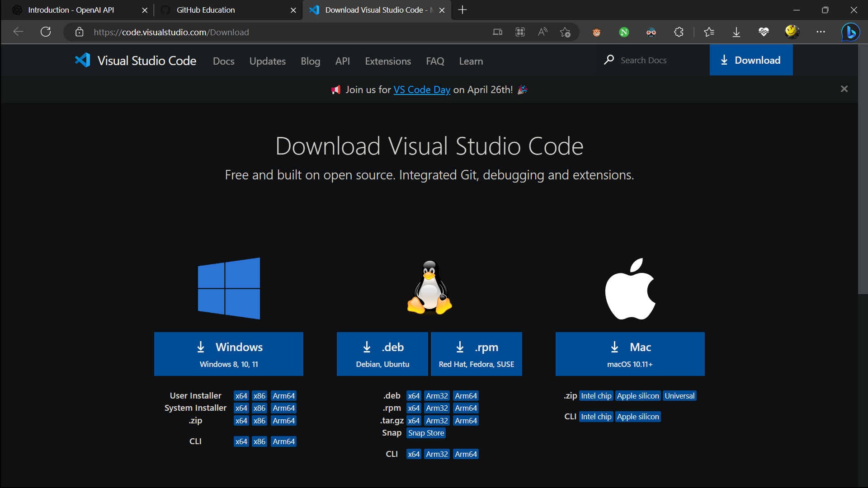The width and height of the screenshot is (868, 488).
Task: Click the .rpm Red Hat Fedora download button
Action: pos(476,354)
